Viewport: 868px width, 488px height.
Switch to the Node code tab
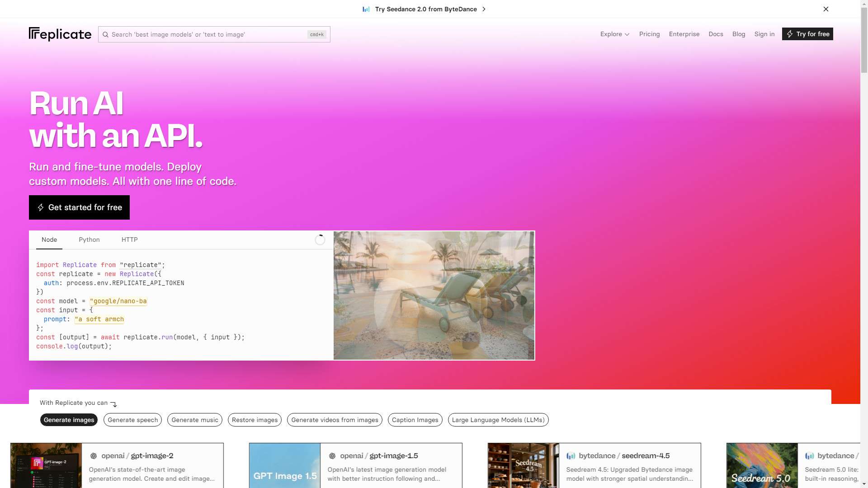(49, 240)
